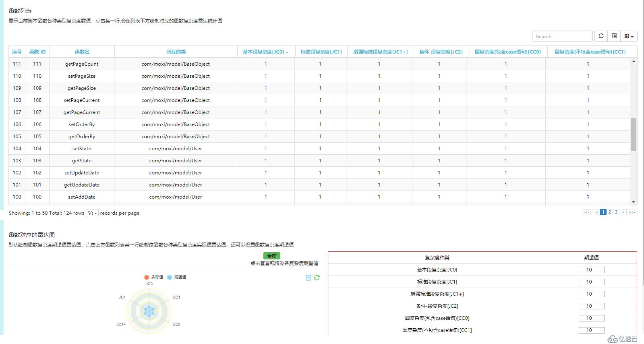644x344 pixels.
Task: Jump to last page with >> button
Action: [632, 212]
